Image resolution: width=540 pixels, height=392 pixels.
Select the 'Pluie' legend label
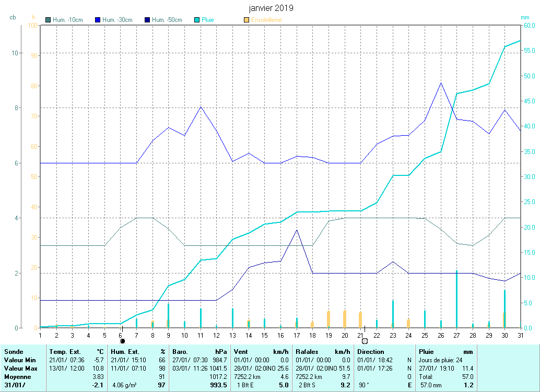pos(208,20)
